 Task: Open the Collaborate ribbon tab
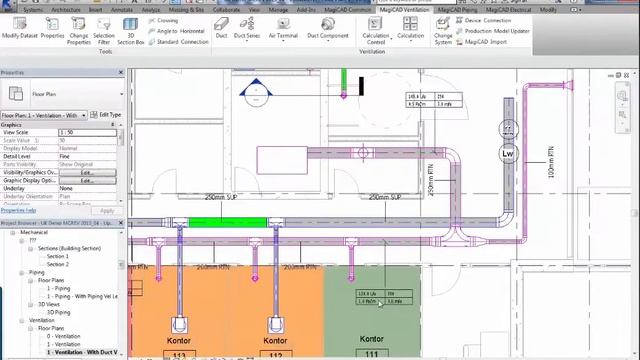coord(226,10)
